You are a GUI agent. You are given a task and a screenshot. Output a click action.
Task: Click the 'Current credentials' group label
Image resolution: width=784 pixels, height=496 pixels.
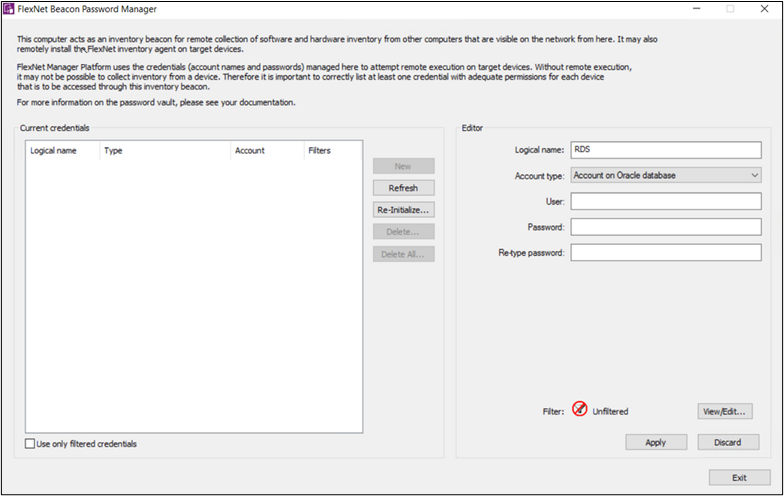coord(54,128)
